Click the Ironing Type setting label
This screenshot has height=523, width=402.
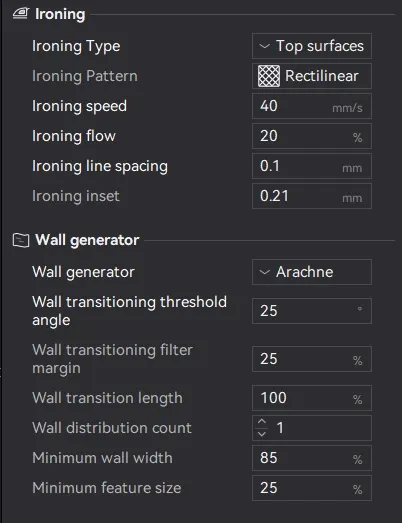coord(76,46)
